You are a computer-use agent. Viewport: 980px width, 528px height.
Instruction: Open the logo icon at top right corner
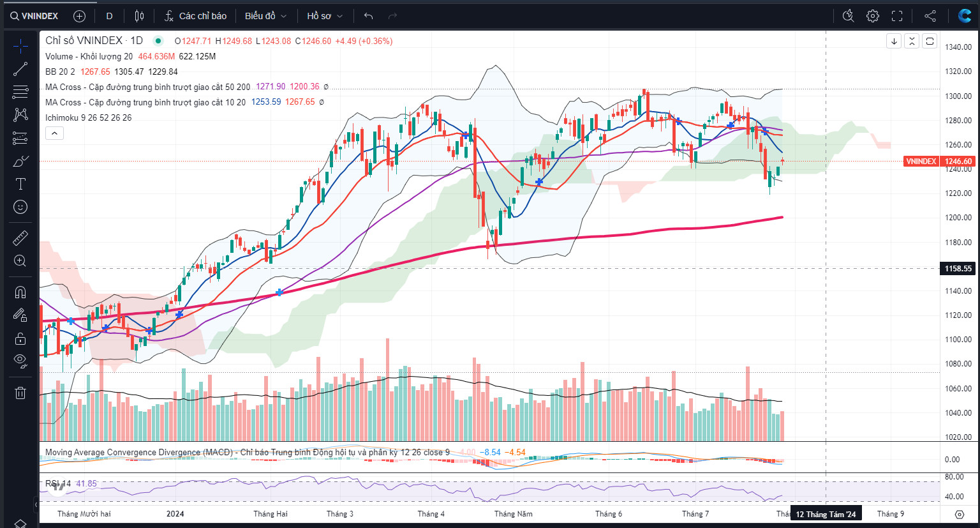point(965,16)
